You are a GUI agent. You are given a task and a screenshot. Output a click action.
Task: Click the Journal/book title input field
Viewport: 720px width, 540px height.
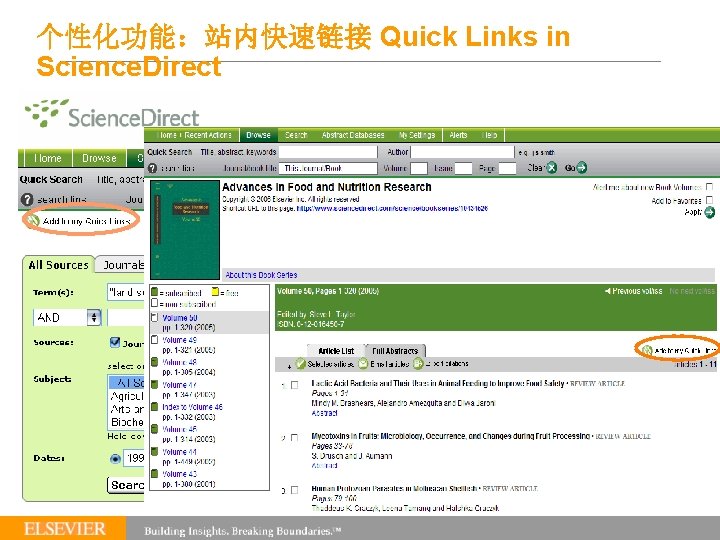328,168
